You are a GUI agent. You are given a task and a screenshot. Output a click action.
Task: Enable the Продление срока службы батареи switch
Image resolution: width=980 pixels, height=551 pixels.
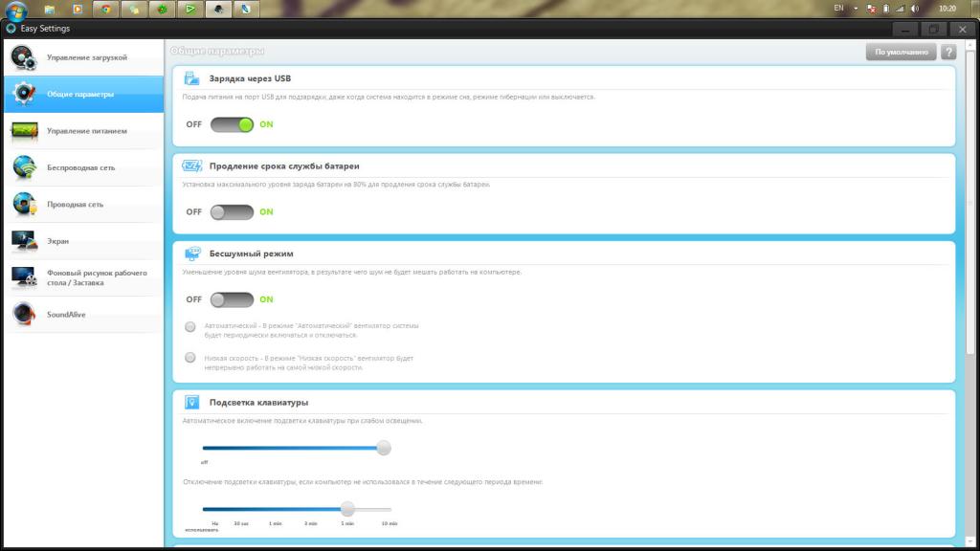(x=232, y=211)
